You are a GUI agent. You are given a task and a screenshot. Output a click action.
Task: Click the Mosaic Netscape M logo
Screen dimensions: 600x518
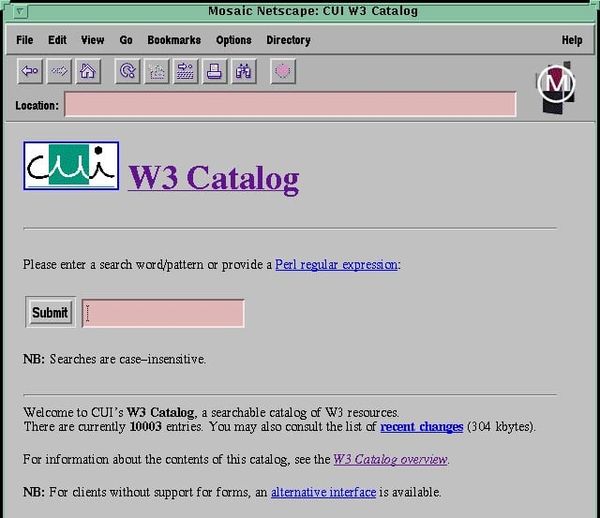[x=556, y=86]
